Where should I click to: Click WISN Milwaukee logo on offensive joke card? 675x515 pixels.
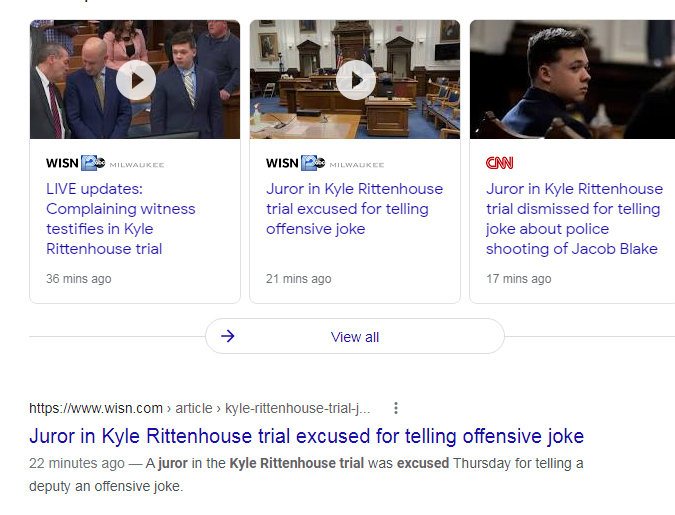point(325,163)
